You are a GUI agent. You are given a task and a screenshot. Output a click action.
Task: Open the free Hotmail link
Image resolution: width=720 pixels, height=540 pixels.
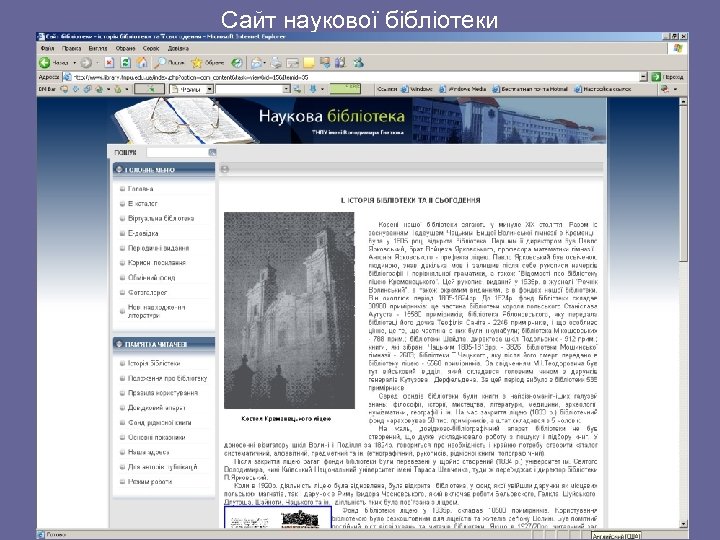point(530,89)
